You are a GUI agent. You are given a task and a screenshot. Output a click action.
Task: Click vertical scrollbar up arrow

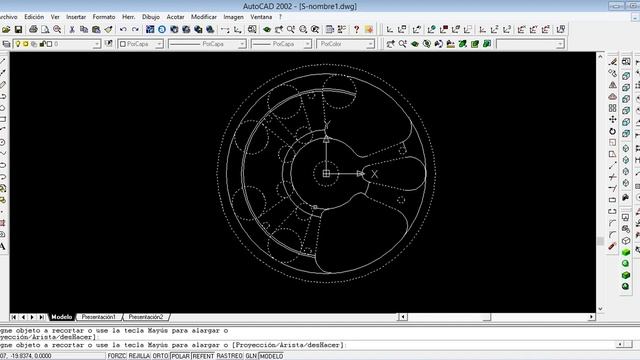pos(600,56)
